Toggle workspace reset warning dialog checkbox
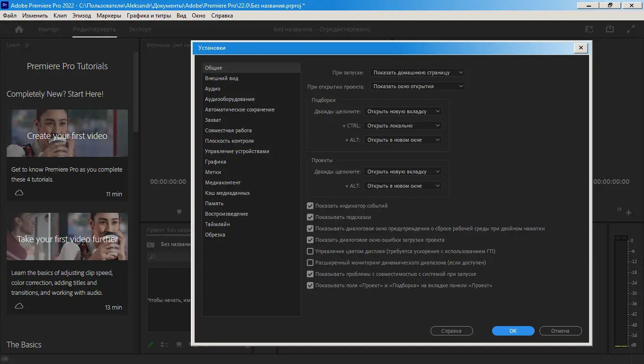644x364 pixels. [x=310, y=228]
